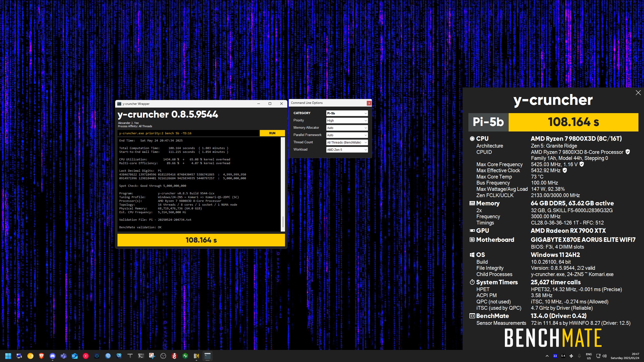Open the Memory Allocator dropdown
This screenshot has height=362, width=644.
pos(347,128)
